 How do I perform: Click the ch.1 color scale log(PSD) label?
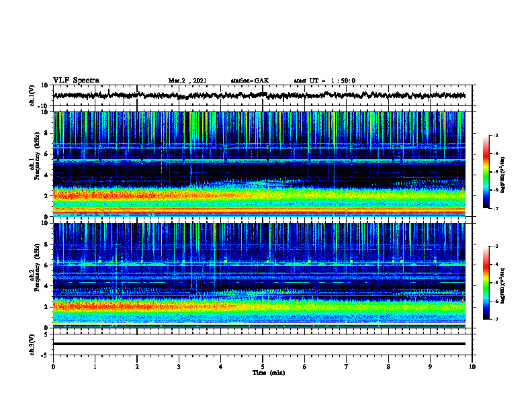502,175
